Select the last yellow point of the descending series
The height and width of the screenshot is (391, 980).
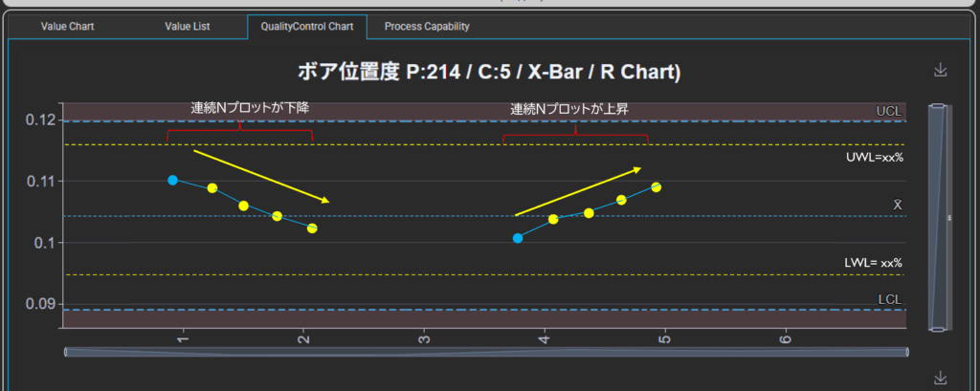312,228
